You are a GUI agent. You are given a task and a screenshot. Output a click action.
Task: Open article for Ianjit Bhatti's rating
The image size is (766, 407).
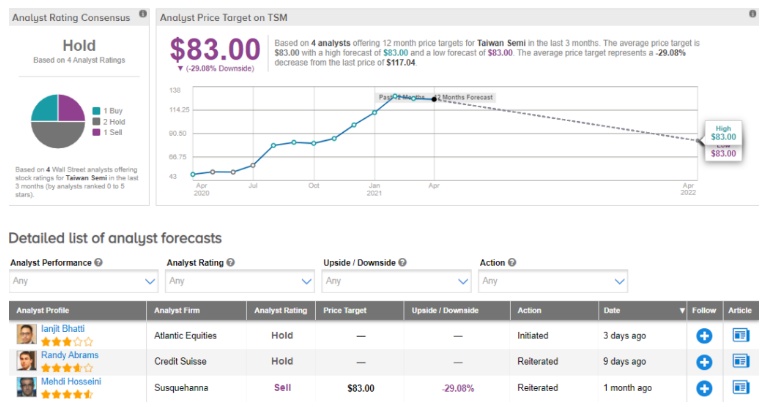point(741,336)
